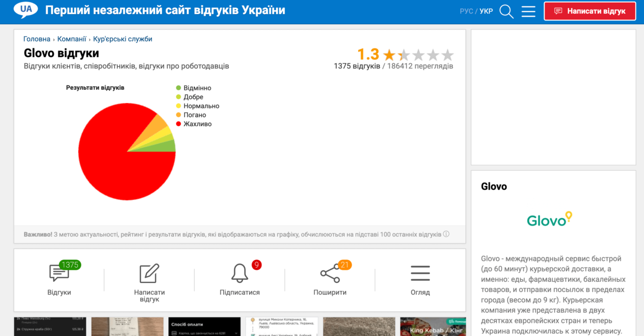Click the orange Погано legend dot

[x=178, y=115]
